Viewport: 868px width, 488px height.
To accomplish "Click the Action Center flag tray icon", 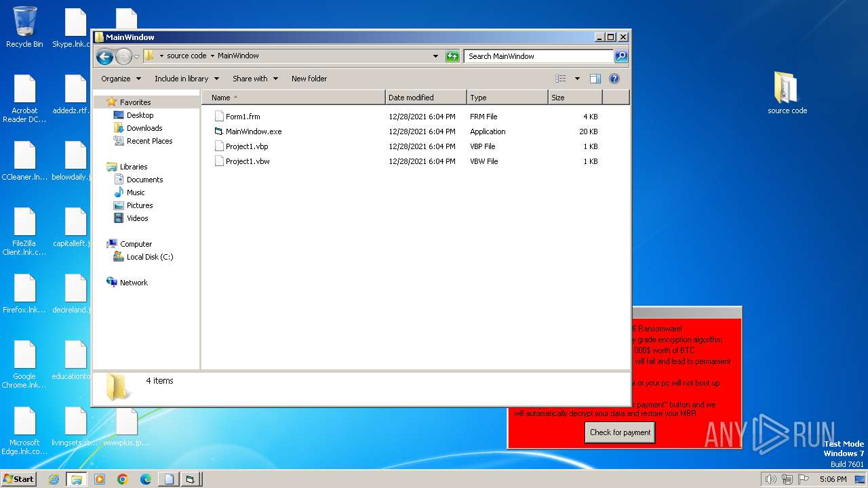I will click(x=803, y=479).
